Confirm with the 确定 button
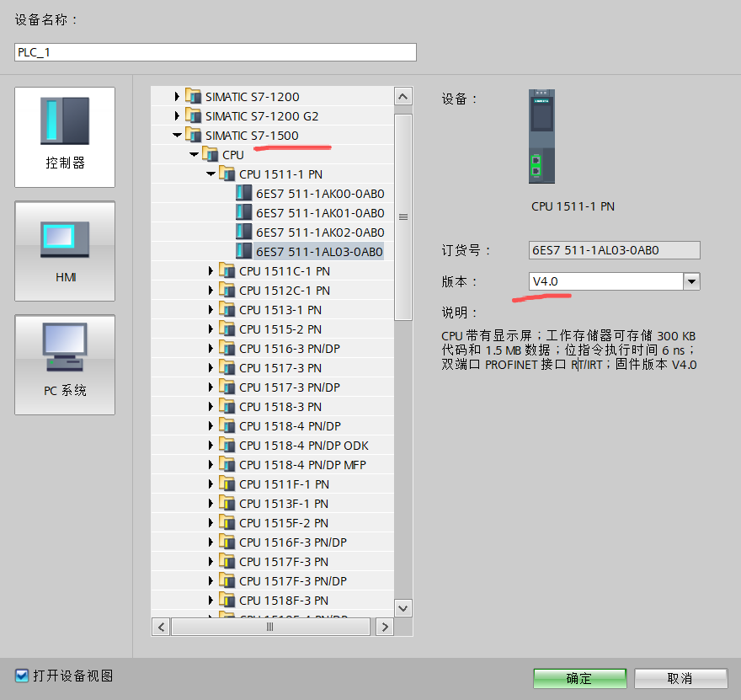741x700 pixels. pos(580,678)
